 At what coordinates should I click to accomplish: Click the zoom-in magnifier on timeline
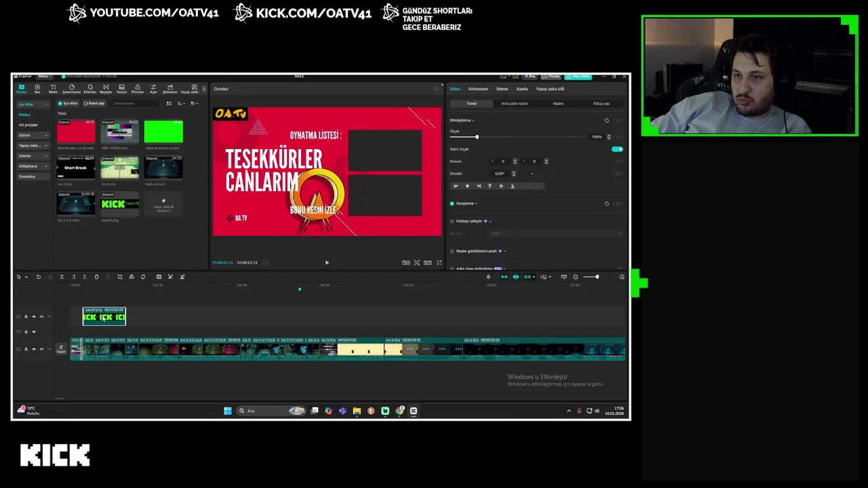(622, 277)
